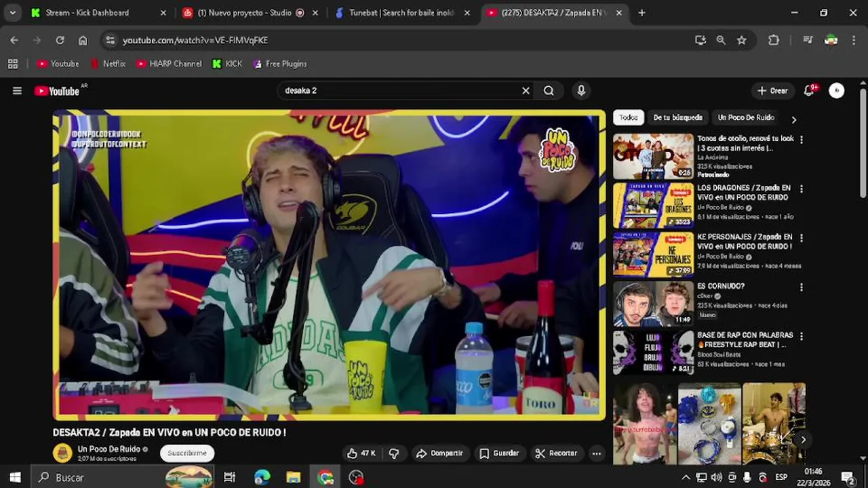Viewport: 868px width, 488px height.
Task: Open options for 'BASE DE RAP' video
Action: point(802,336)
